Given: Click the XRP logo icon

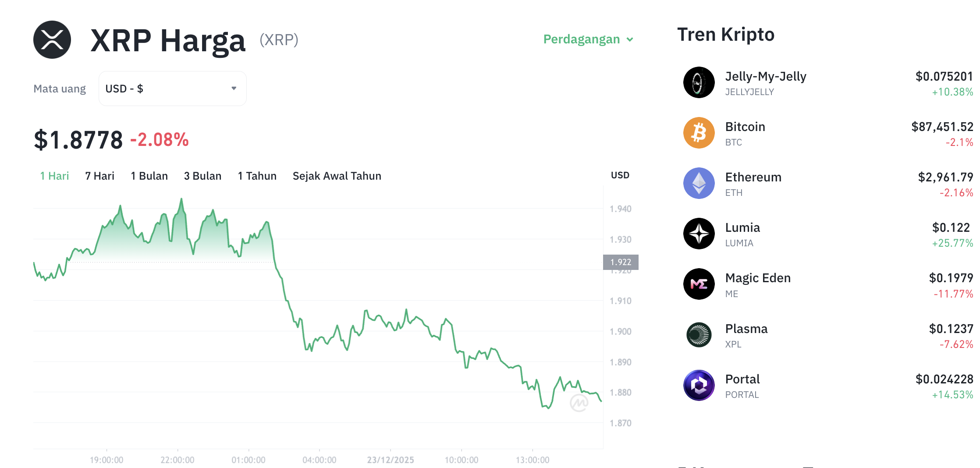Looking at the screenshot, I should point(52,39).
